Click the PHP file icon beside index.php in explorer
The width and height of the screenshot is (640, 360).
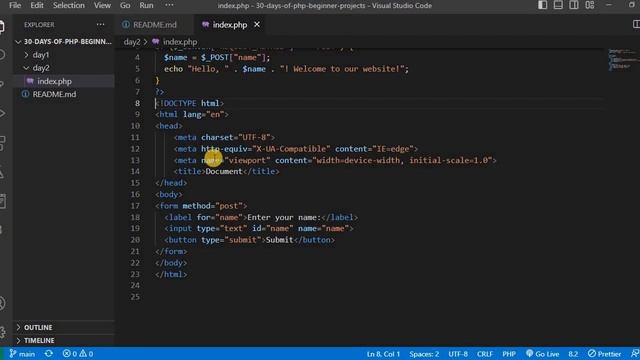pos(30,81)
